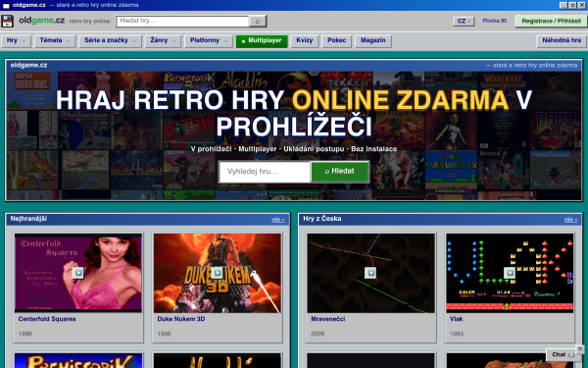The width and height of the screenshot is (588, 368).
Task: Expand the Série a značky dropdown
Action: tap(110, 40)
